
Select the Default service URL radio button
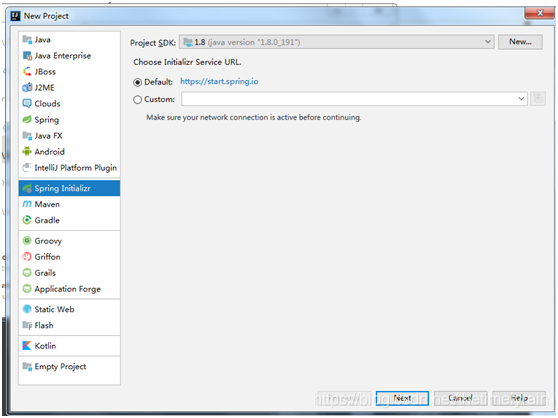tap(137, 82)
